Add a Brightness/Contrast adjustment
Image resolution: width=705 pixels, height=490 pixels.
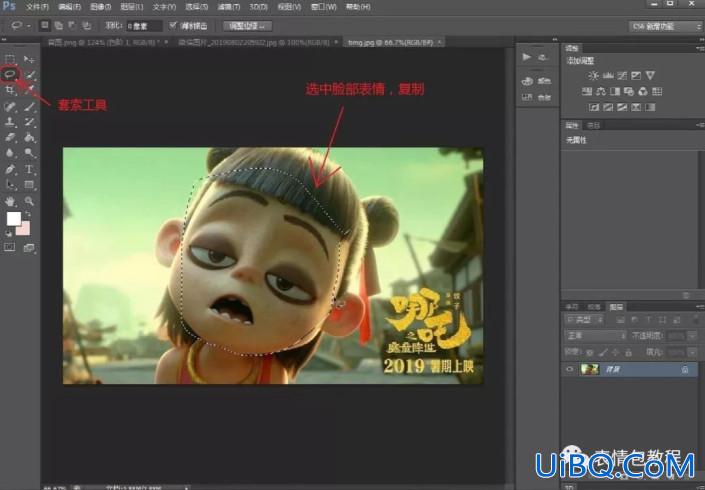593,76
